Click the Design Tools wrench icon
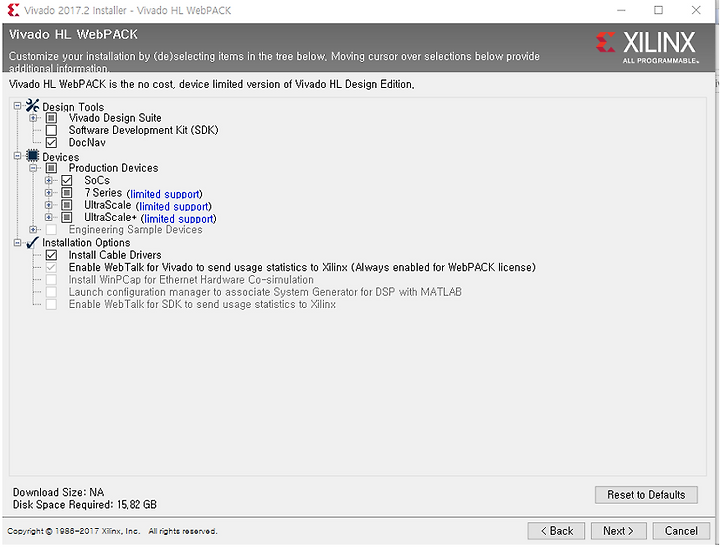The height and width of the screenshot is (549, 720). (32, 106)
